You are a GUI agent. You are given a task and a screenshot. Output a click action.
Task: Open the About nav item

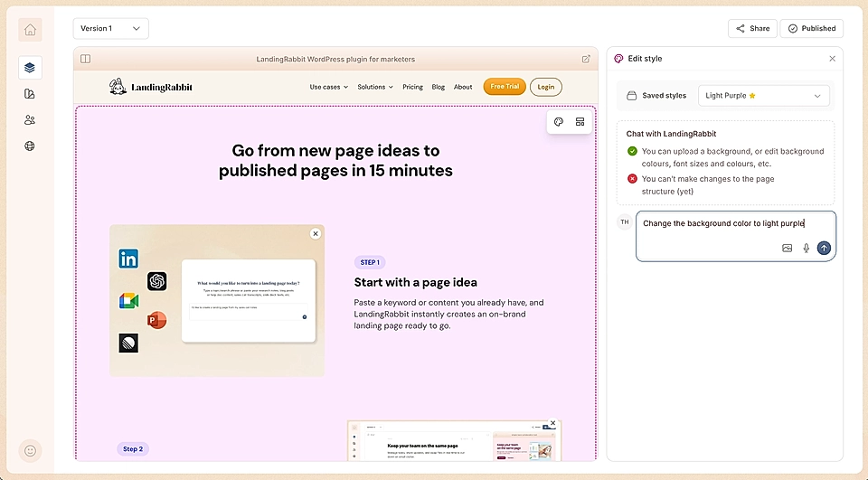tap(463, 87)
